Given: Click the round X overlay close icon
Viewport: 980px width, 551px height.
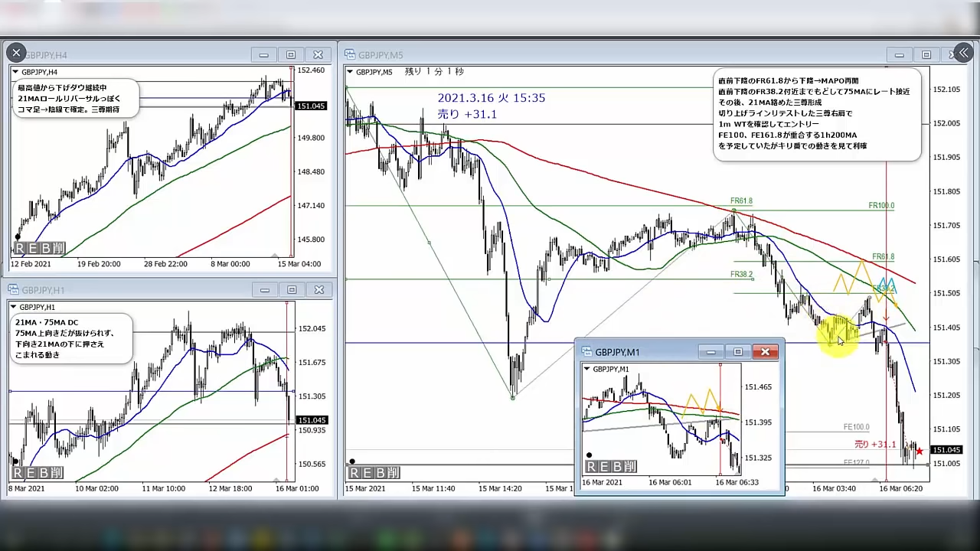Looking at the screenshot, I should pos(16,53).
